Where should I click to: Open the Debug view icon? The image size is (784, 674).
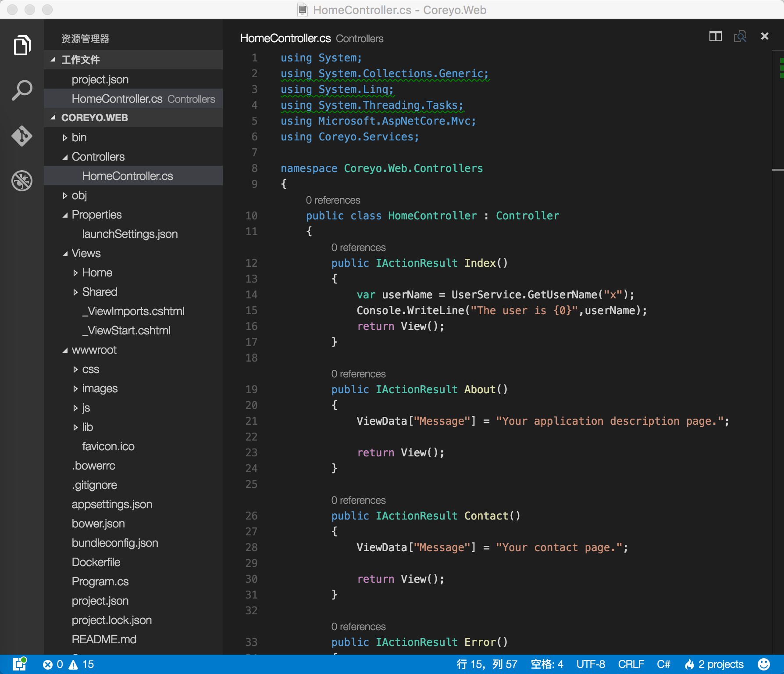(x=22, y=181)
